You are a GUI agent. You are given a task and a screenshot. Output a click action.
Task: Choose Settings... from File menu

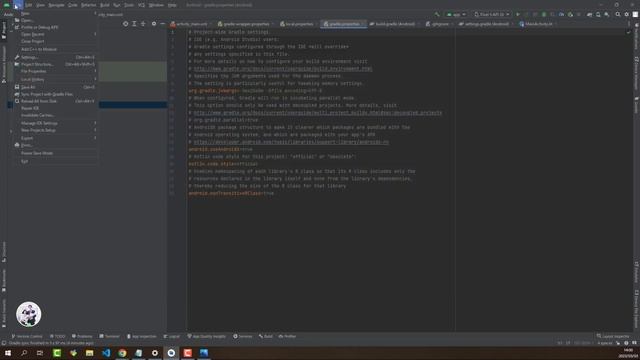tap(56, 58)
